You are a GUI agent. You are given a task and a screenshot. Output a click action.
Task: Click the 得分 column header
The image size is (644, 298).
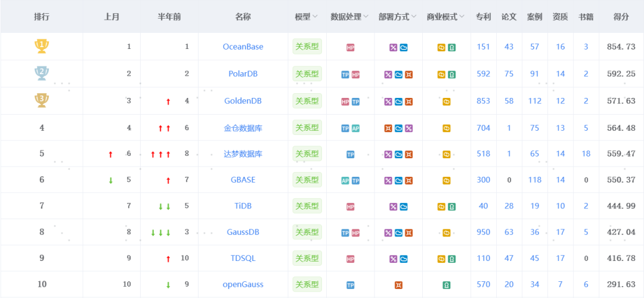[621, 17]
